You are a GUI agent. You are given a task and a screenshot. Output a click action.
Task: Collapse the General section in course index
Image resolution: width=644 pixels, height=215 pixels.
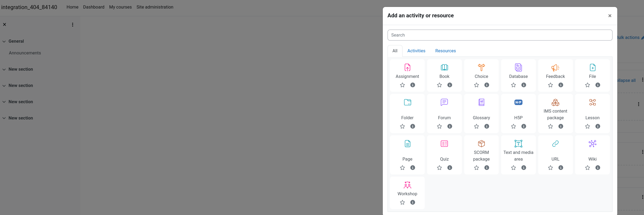(x=4, y=41)
